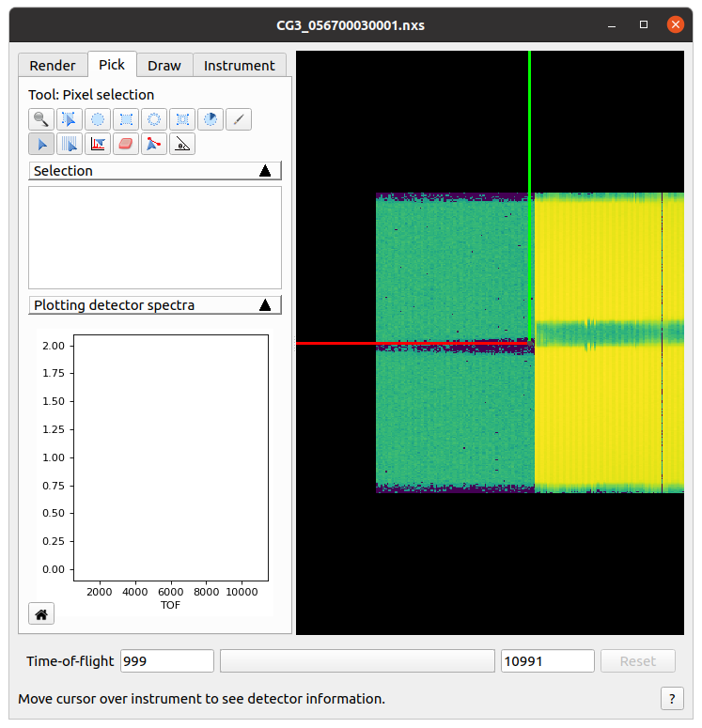
Task: Select the red eraser tool
Action: (x=126, y=144)
